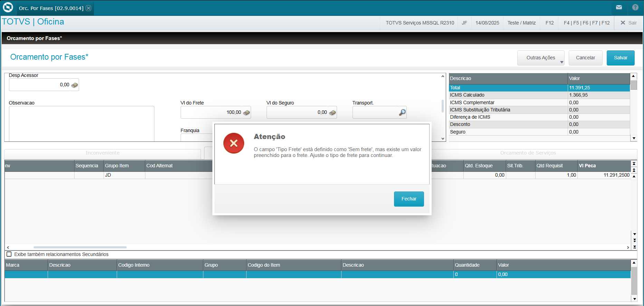Click the parts grid horizontal scrollbar thumb

pyautogui.click(x=80, y=247)
